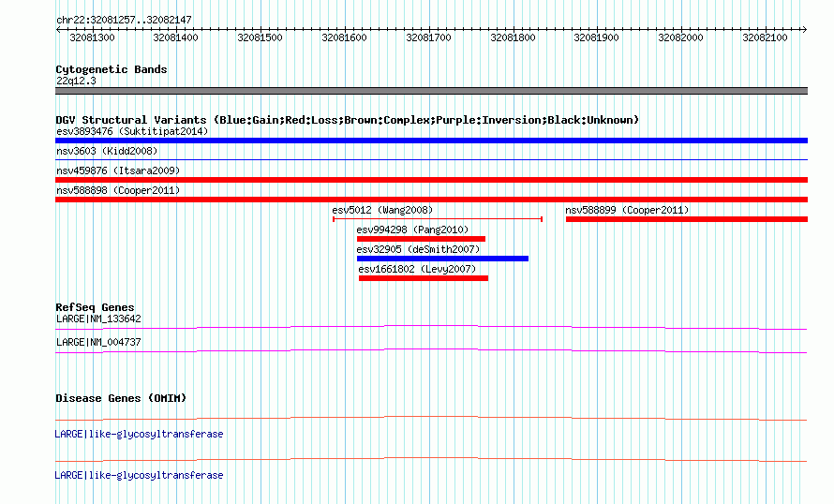This screenshot has width=834, height=504.
Task: Click the esv3893476 (Suktitipat2014) label
Action: [132, 131]
